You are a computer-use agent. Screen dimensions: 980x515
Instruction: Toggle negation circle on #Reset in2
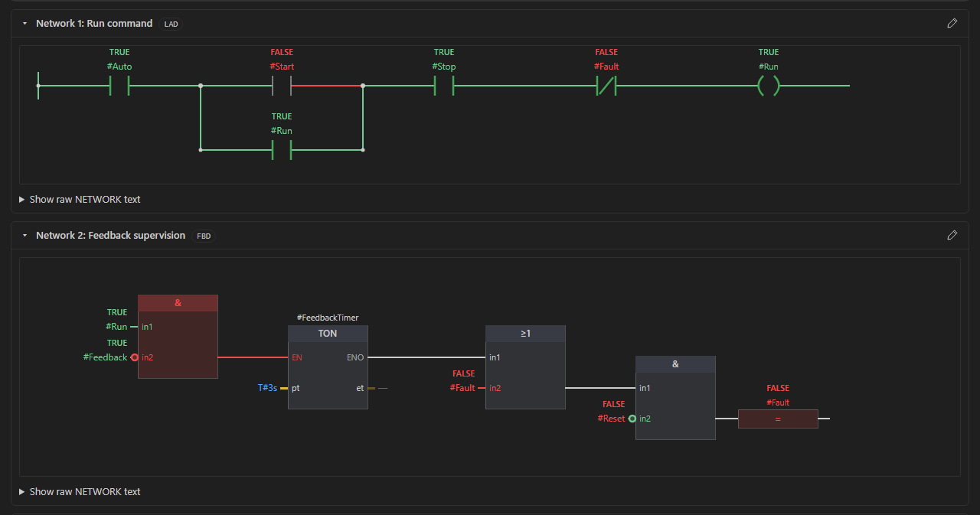(x=632, y=419)
